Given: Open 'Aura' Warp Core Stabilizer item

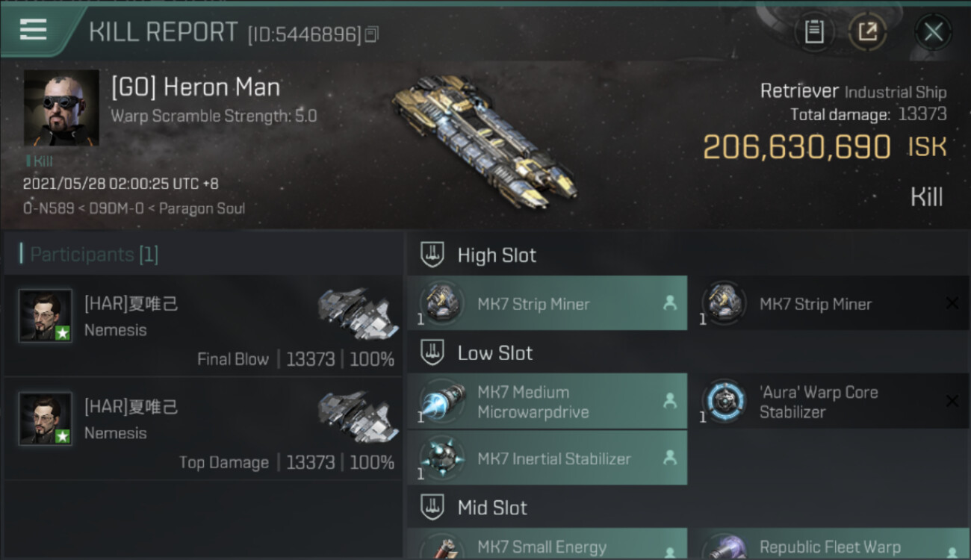Looking at the screenshot, I should pyautogui.click(x=828, y=402).
